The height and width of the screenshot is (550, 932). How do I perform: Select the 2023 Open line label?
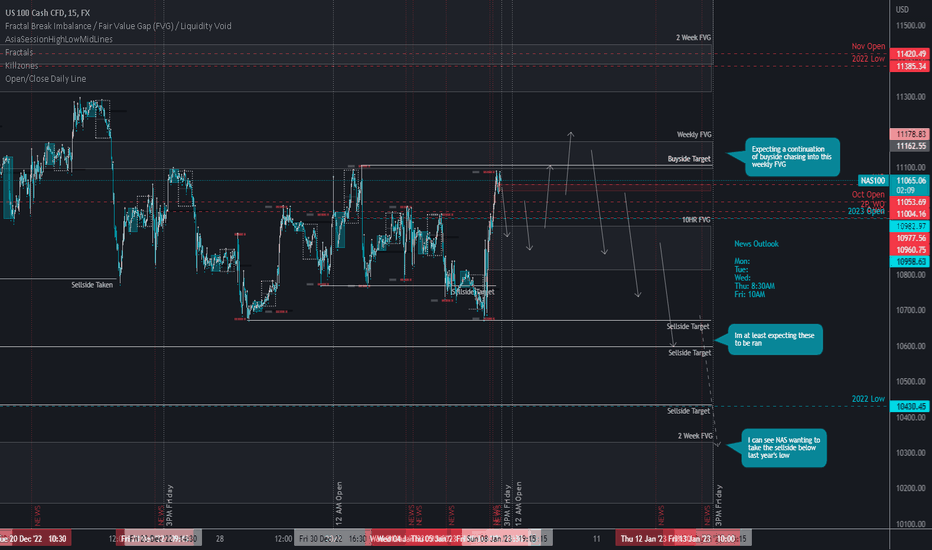(x=866, y=211)
